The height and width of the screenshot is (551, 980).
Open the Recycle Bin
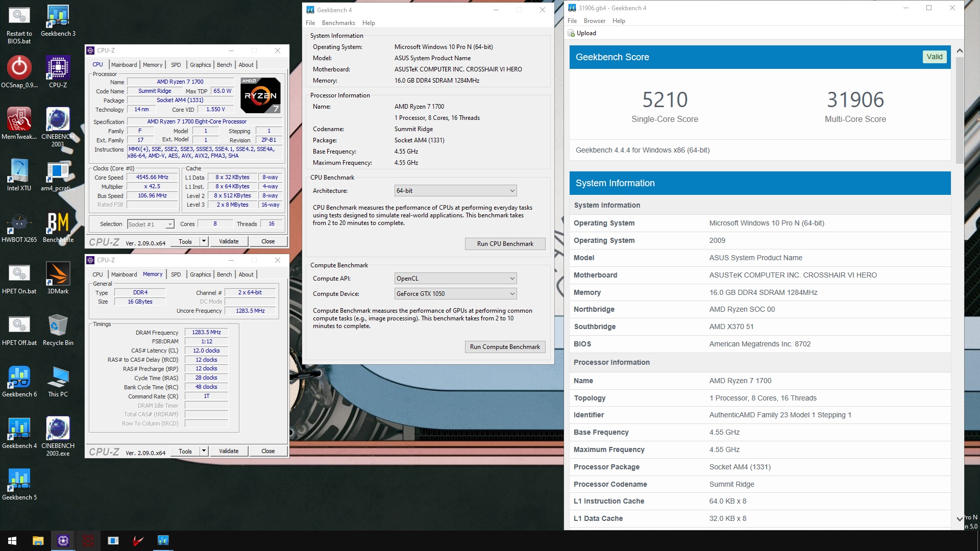tap(58, 330)
